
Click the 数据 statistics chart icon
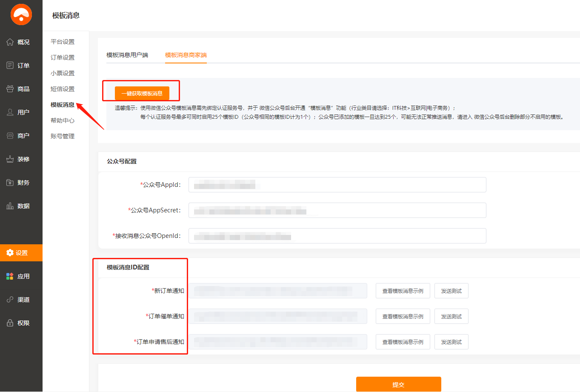(10, 206)
